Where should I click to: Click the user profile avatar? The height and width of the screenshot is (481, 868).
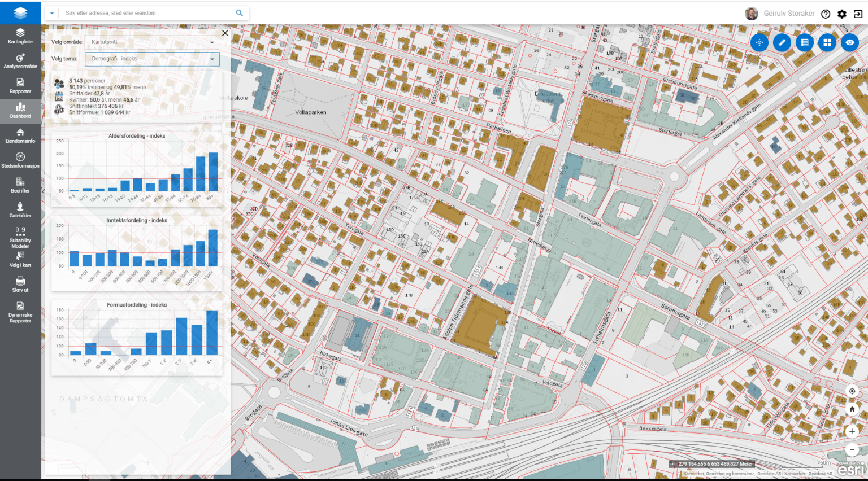tap(752, 14)
